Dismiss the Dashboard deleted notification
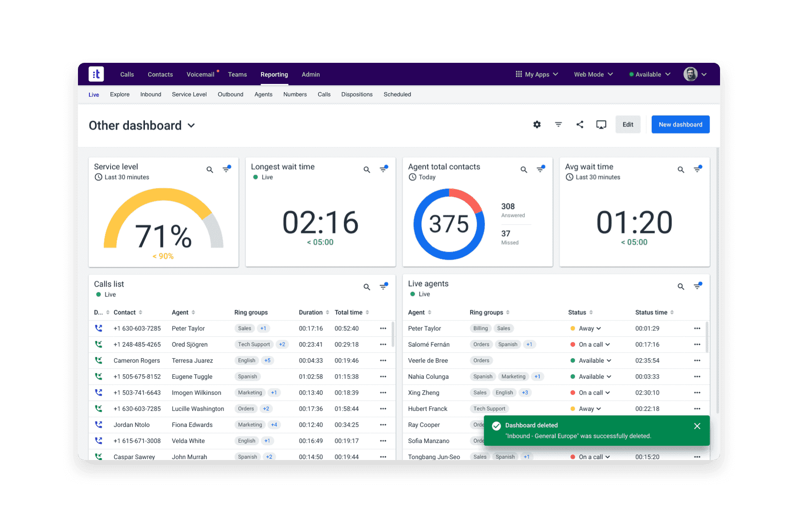Viewport: 798px width, 532px height. (697, 426)
